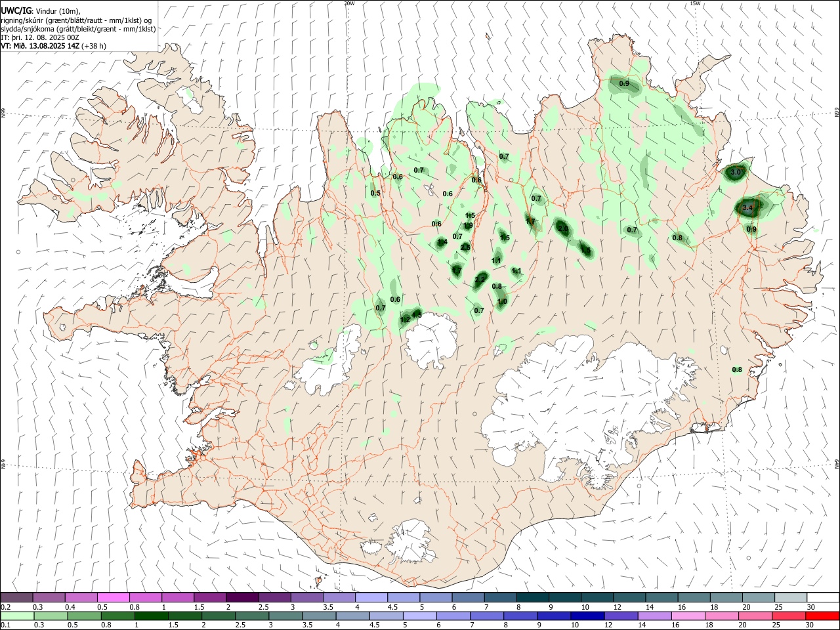This screenshot has width=840, height=630.
Task: Click the light green rain swatch labeled 0.1
Action: (x=17, y=616)
